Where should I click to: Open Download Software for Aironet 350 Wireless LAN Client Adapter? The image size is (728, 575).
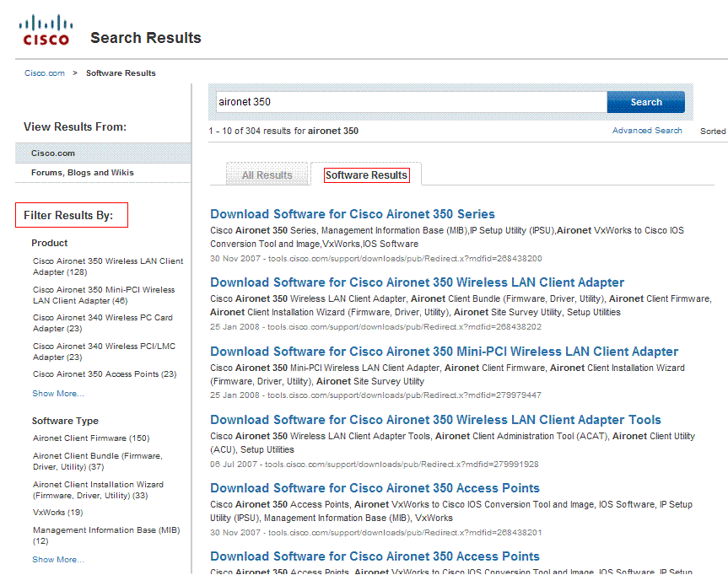417,282
